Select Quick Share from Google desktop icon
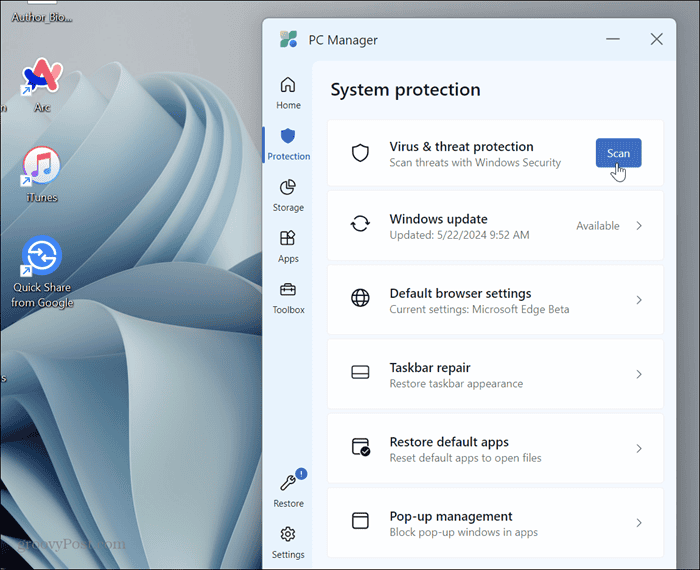The height and width of the screenshot is (570, 700). tap(42, 271)
